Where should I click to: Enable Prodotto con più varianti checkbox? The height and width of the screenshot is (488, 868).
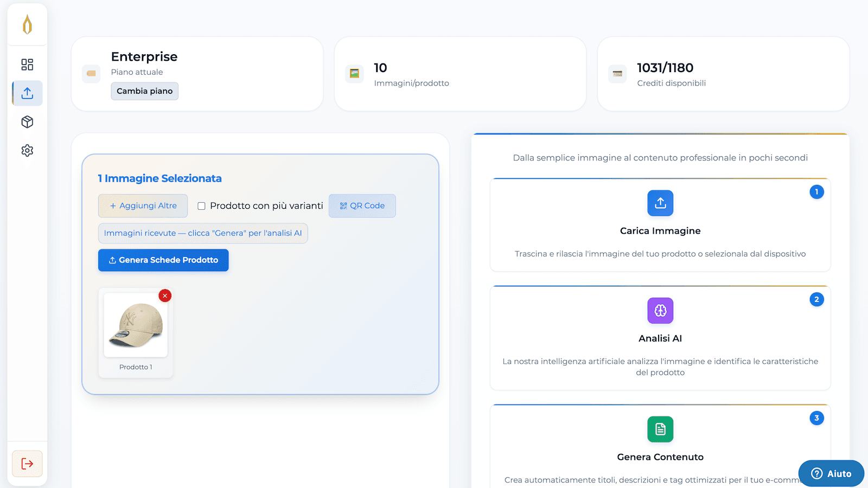201,206
